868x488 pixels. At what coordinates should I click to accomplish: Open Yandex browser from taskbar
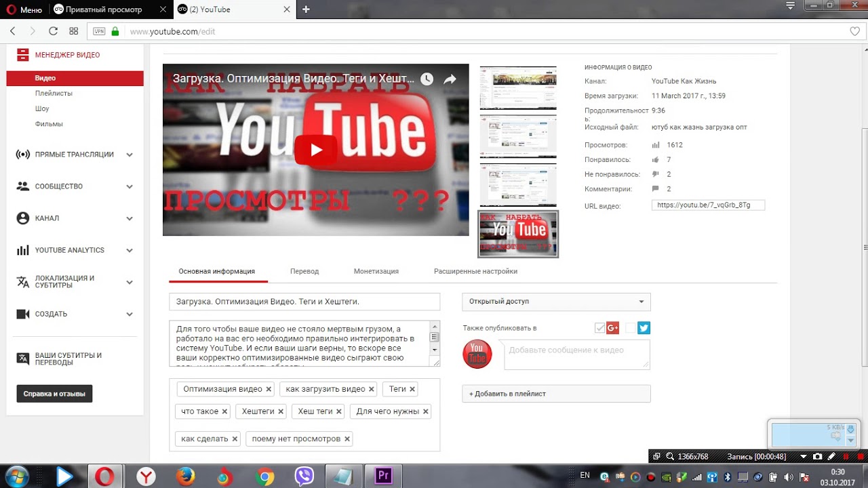point(146,476)
